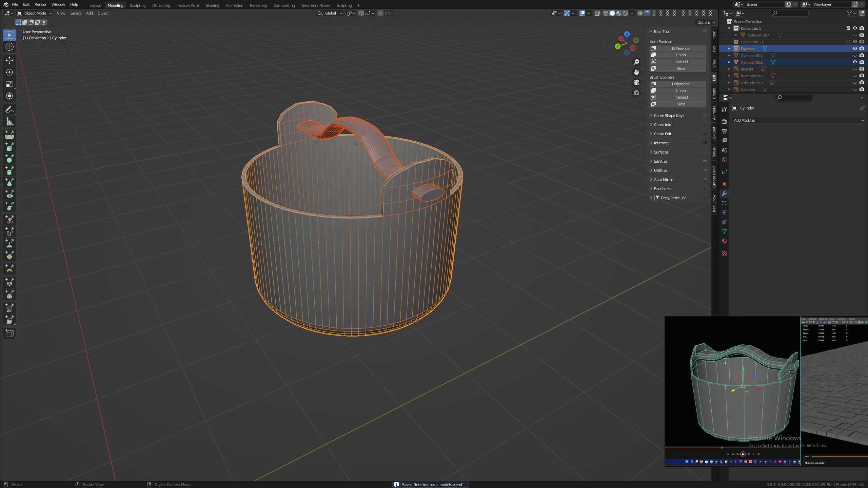Switch to Sculpting workspace tab
Viewport: 868px width, 488px height.
(x=138, y=5)
